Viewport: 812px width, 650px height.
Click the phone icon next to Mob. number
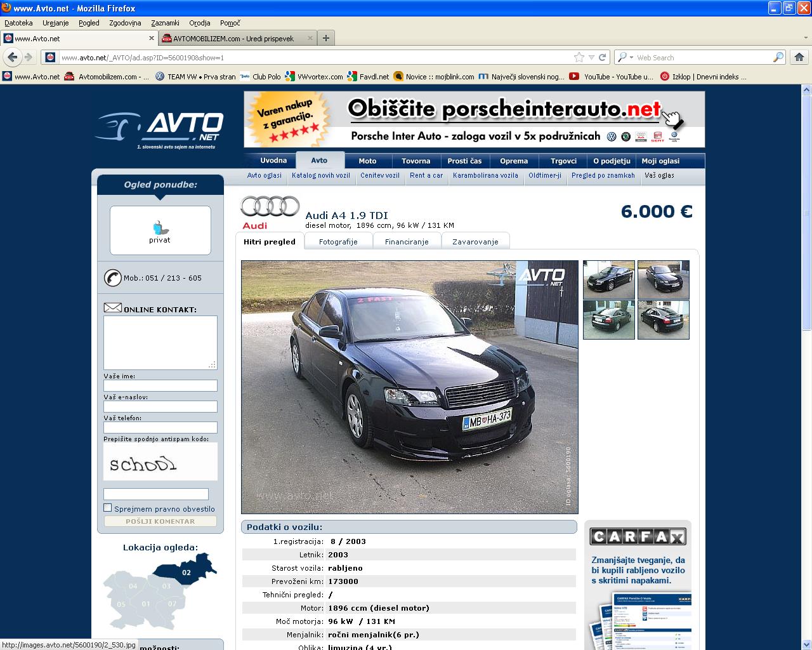click(x=113, y=278)
